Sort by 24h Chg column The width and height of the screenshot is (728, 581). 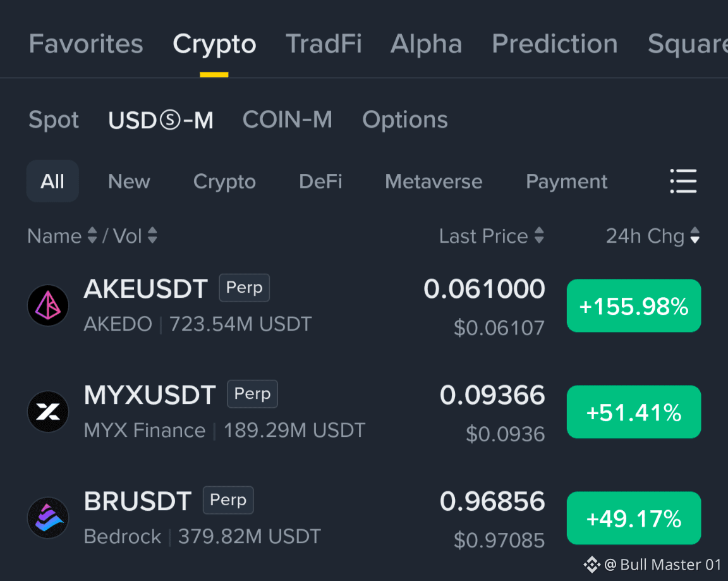click(x=653, y=236)
